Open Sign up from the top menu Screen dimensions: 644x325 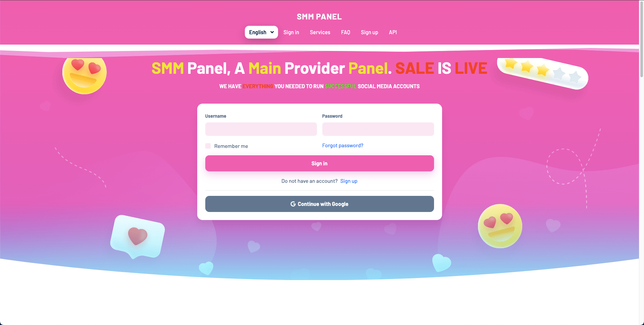pyautogui.click(x=369, y=32)
